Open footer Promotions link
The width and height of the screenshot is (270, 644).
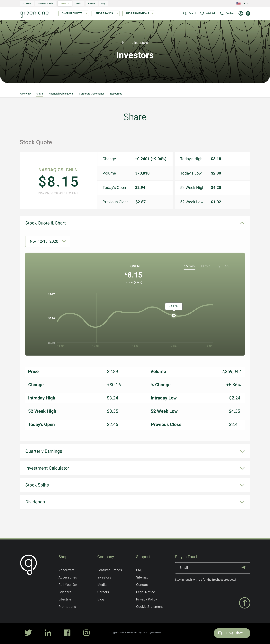[67, 607]
